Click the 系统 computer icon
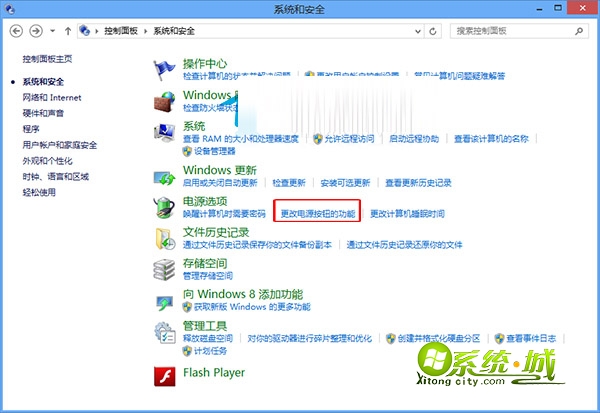The width and height of the screenshot is (600, 413). click(x=164, y=132)
